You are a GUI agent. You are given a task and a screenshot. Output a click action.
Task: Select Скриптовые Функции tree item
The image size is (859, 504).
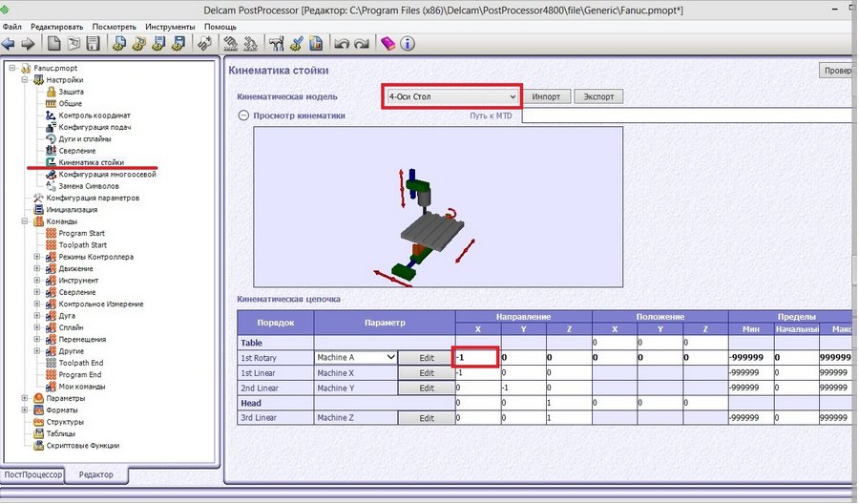pyautogui.click(x=83, y=446)
